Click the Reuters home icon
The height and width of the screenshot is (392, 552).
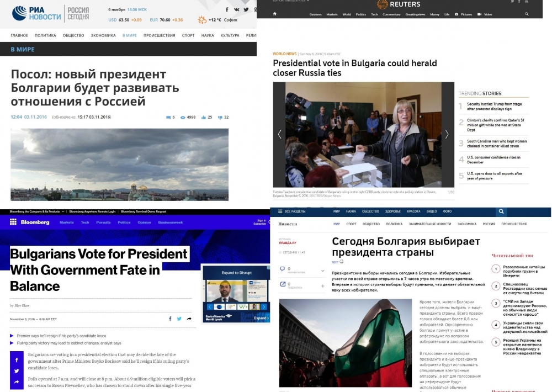tap(274, 14)
